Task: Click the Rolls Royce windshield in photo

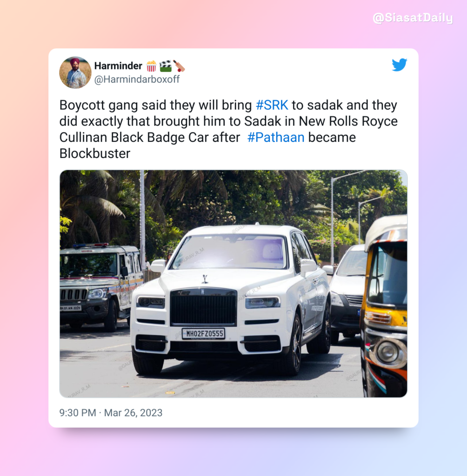Action: [229, 252]
